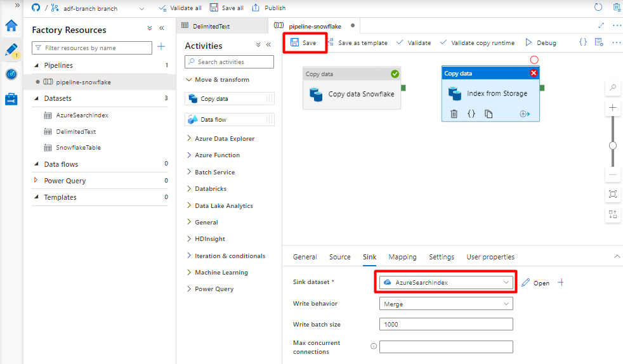This screenshot has width=623, height=364.
Task: Zoom to fit canvas icon
Action: click(613, 194)
